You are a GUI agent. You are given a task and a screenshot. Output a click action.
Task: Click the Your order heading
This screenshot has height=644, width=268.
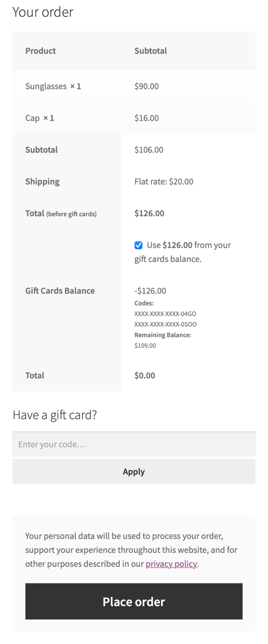43,12
